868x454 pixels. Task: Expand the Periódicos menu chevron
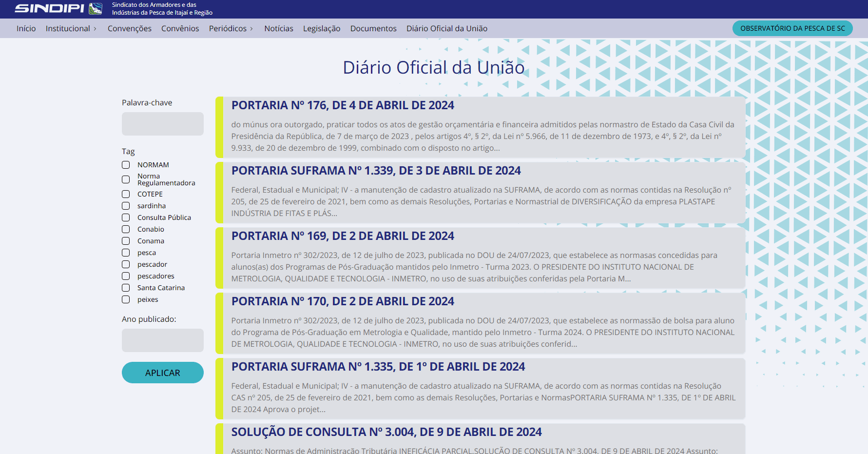pyautogui.click(x=251, y=29)
